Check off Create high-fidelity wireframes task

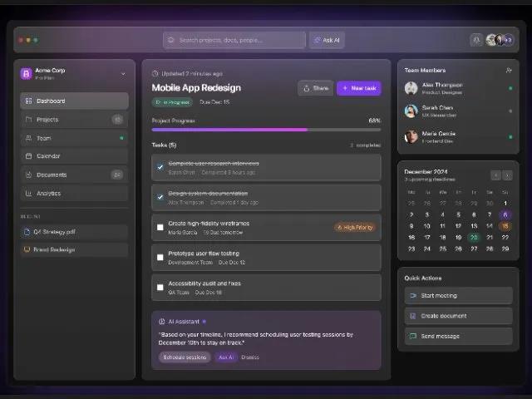coord(160,227)
